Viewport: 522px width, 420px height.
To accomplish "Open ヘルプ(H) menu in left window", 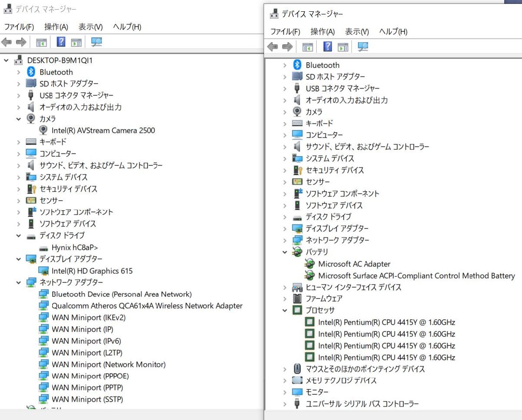I will 127,27.
